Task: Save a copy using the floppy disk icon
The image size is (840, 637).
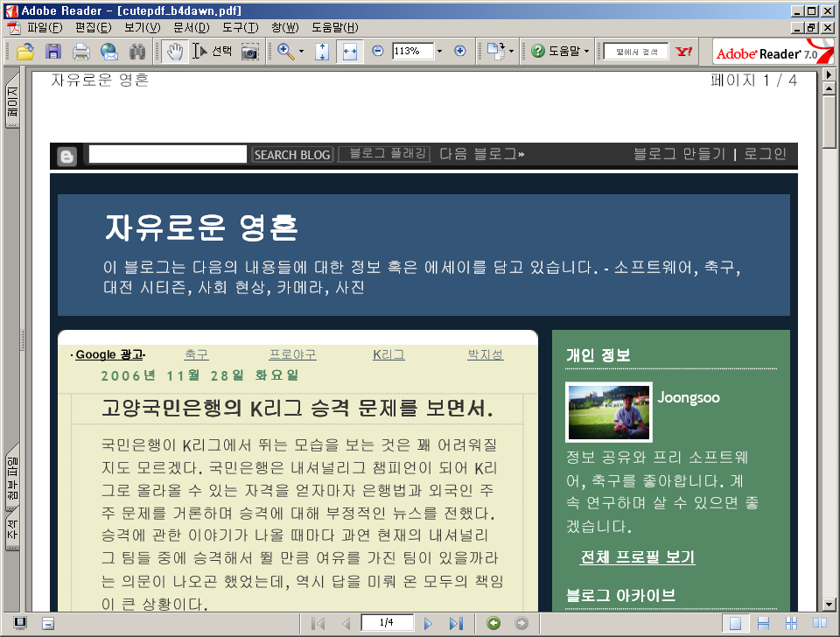Action: 53,52
